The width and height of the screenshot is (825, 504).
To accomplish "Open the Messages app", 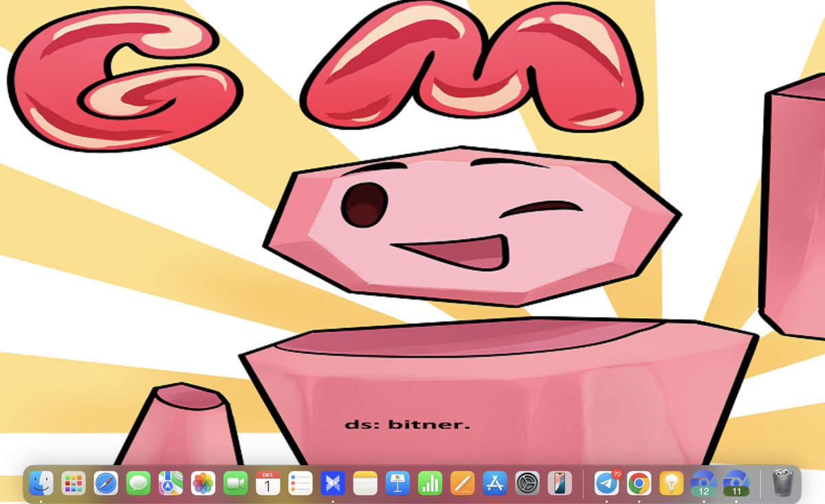I will (x=138, y=483).
